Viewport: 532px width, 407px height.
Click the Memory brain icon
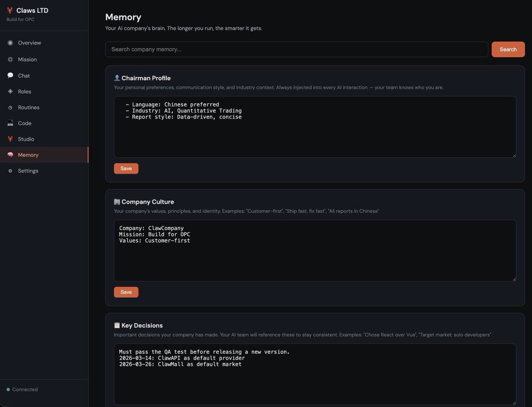pos(10,155)
